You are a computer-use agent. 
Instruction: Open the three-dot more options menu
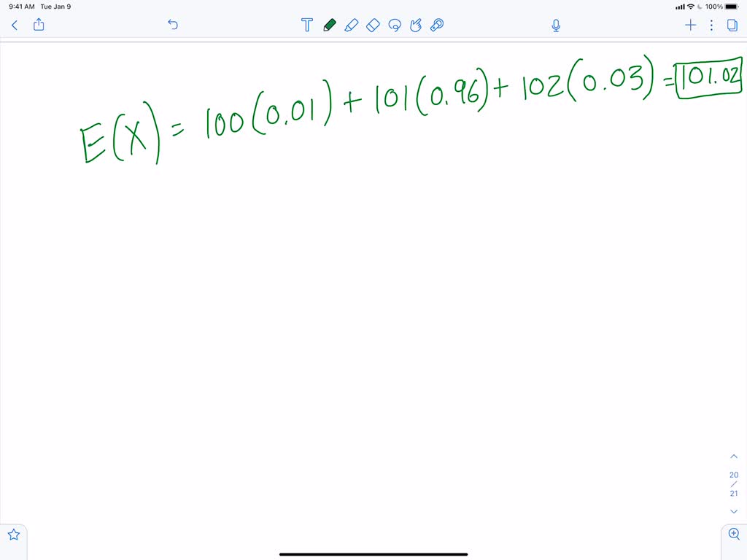tap(711, 26)
